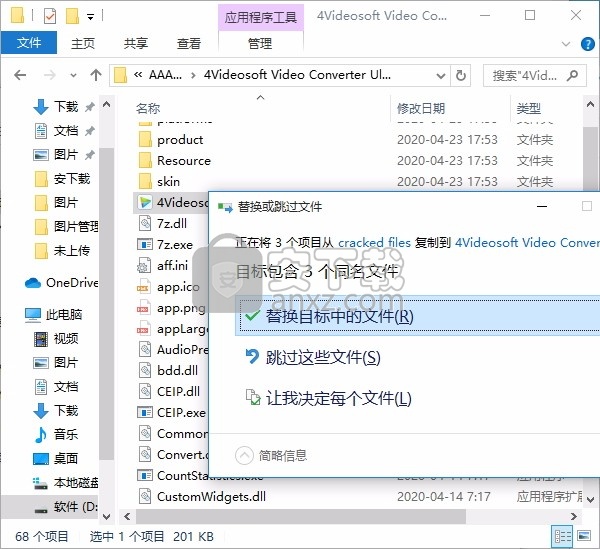The width and height of the screenshot is (600, 549).
Task: Choose 替换目标中的文件(R) option
Action: click(417, 316)
